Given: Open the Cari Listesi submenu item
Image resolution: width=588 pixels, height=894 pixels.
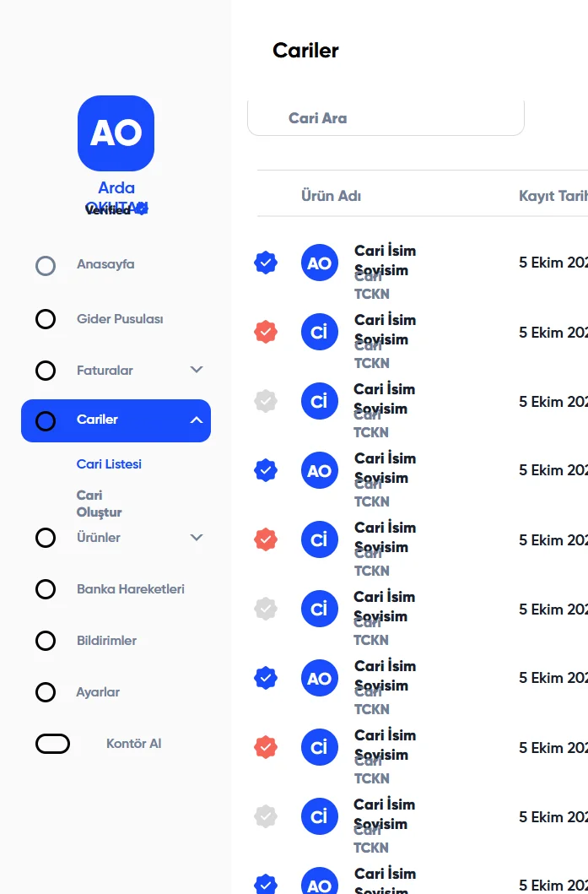Looking at the screenshot, I should (109, 464).
